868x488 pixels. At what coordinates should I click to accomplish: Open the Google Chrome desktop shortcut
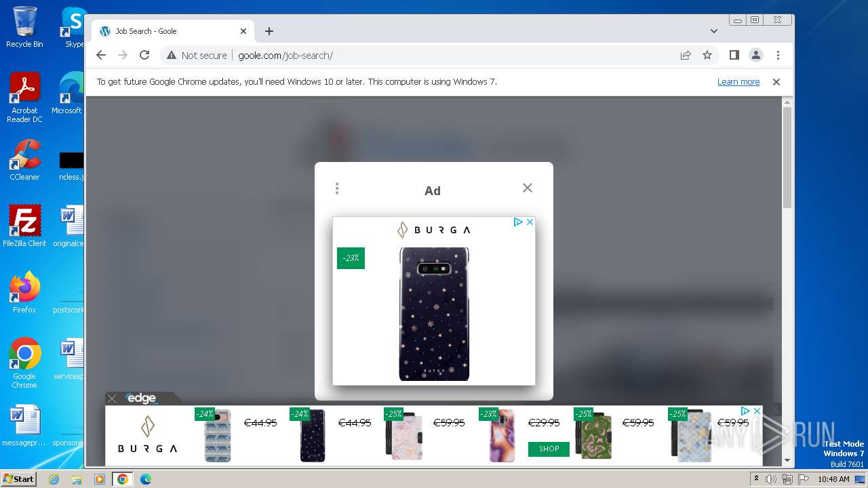pos(24,363)
